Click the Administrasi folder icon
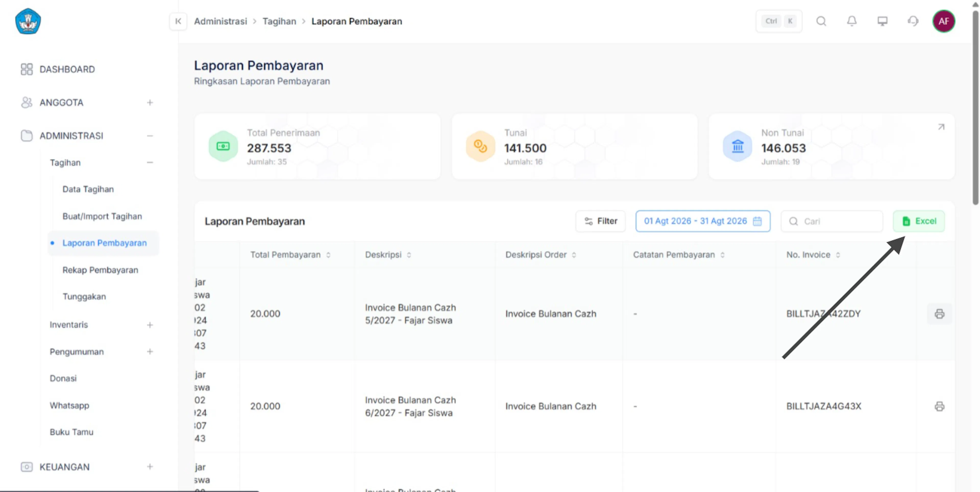Screen dimensions: 980x492 pyautogui.click(x=27, y=136)
